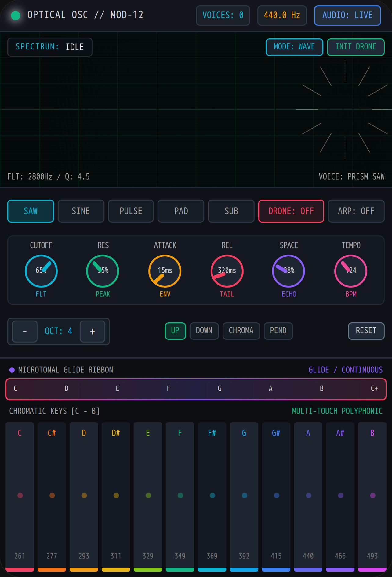
Task: Tap the E key at 329 Hz
Action: [148, 497]
